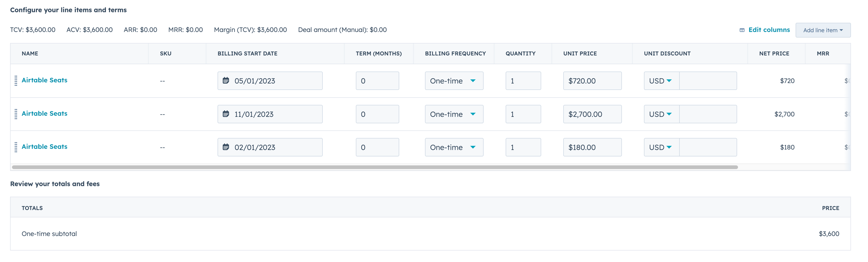Click Deal amount (Manual): $0.00 summary

point(342,30)
